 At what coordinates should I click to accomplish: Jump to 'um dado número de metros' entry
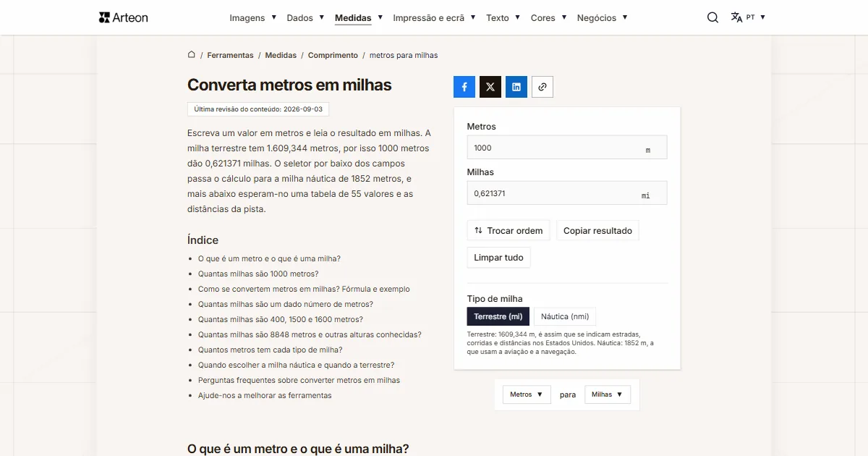click(x=286, y=304)
